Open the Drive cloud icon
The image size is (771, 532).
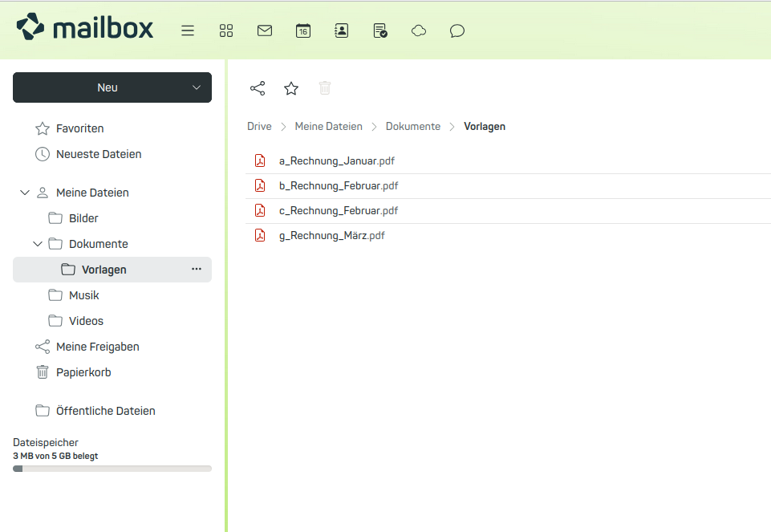419,30
